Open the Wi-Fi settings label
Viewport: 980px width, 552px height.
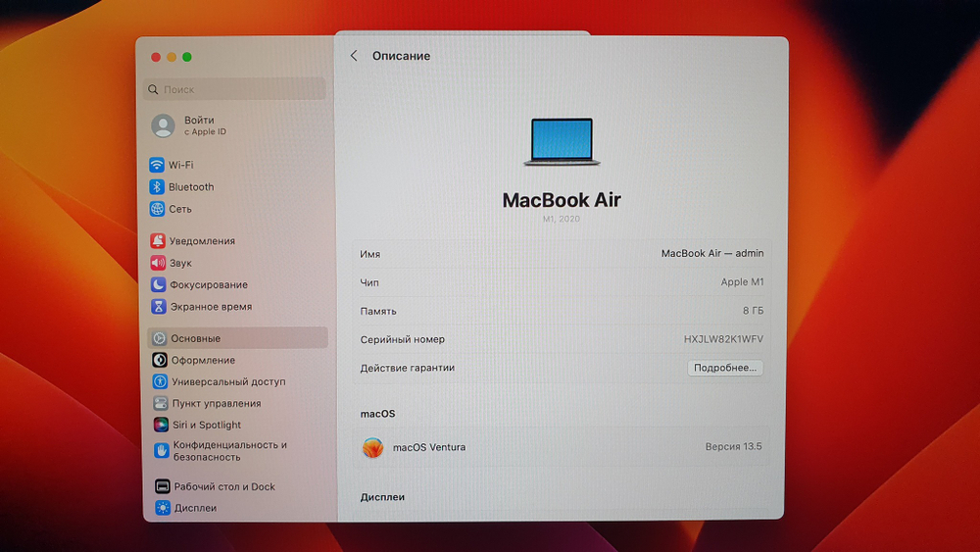click(180, 165)
